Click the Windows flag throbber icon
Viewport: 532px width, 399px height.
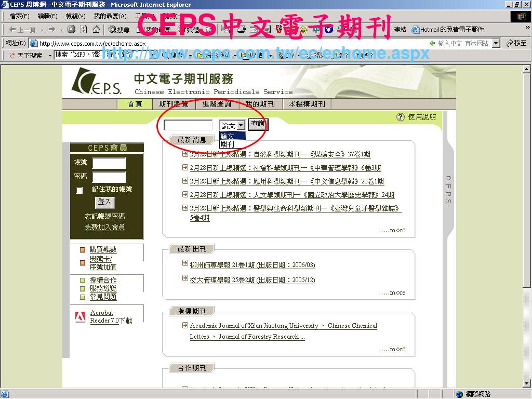(521, 16)
